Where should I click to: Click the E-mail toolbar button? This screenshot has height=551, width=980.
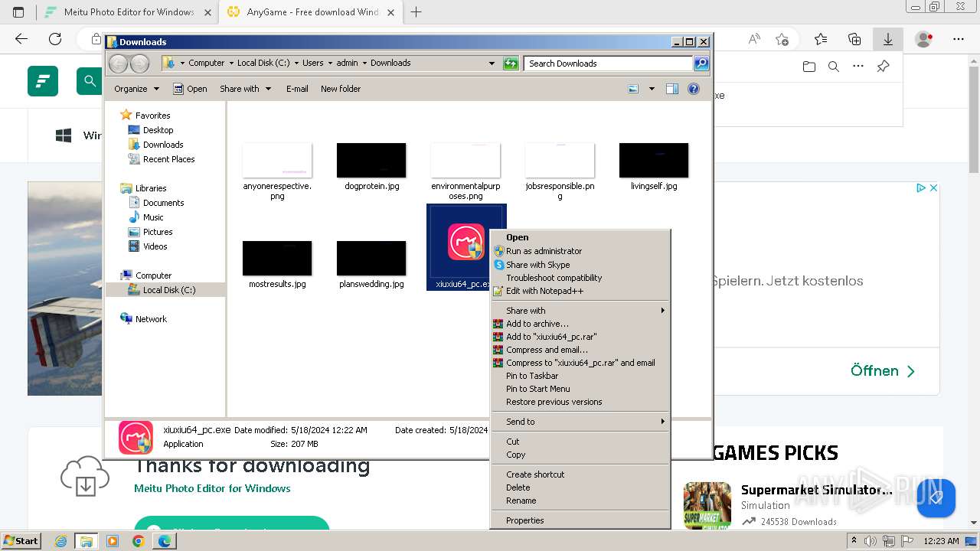297,89
